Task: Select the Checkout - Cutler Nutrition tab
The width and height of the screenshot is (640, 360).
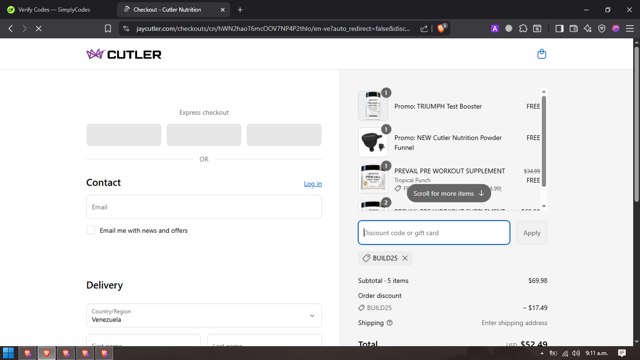Action: (x=167, y=9)
